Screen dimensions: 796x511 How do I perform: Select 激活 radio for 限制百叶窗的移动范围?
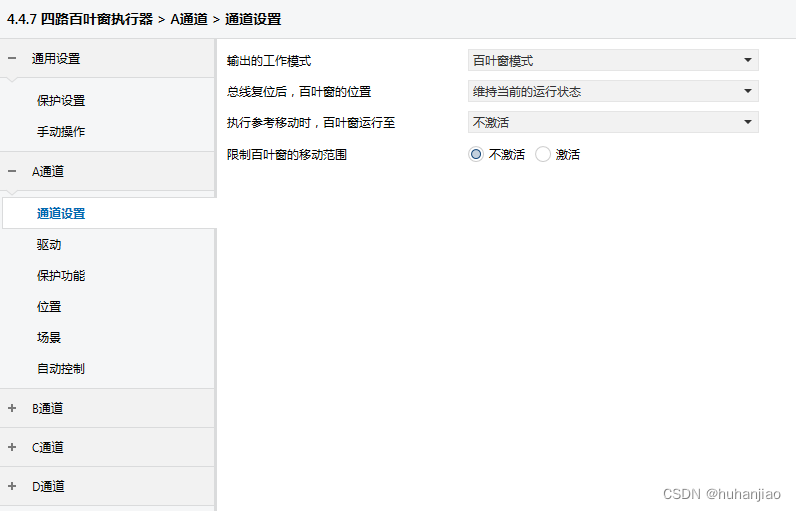point(543,155)
